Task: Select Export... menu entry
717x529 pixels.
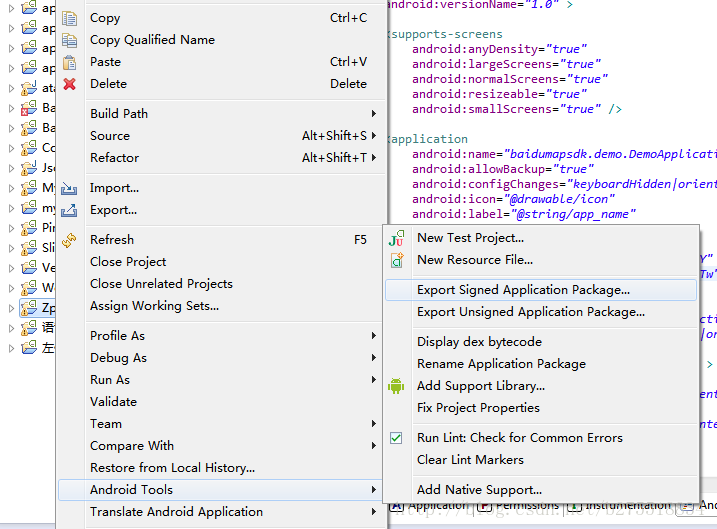Action: coord(222,210)
